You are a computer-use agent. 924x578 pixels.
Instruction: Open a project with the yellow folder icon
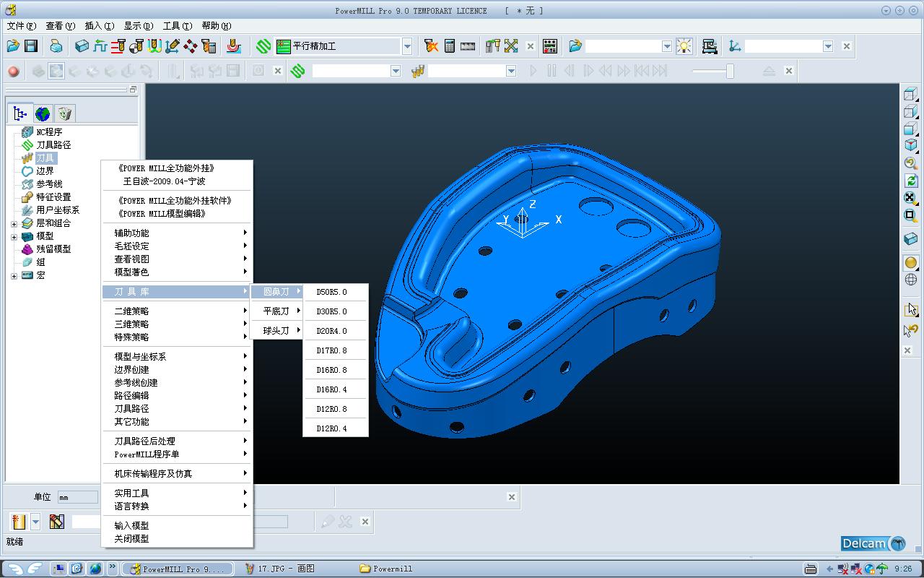pyautogui.click(x=13, y=46)
